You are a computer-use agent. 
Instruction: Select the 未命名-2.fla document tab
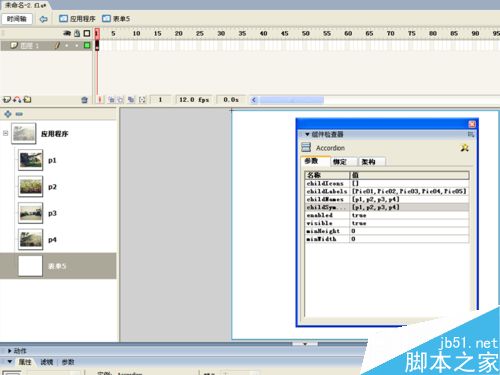[25, 5]
